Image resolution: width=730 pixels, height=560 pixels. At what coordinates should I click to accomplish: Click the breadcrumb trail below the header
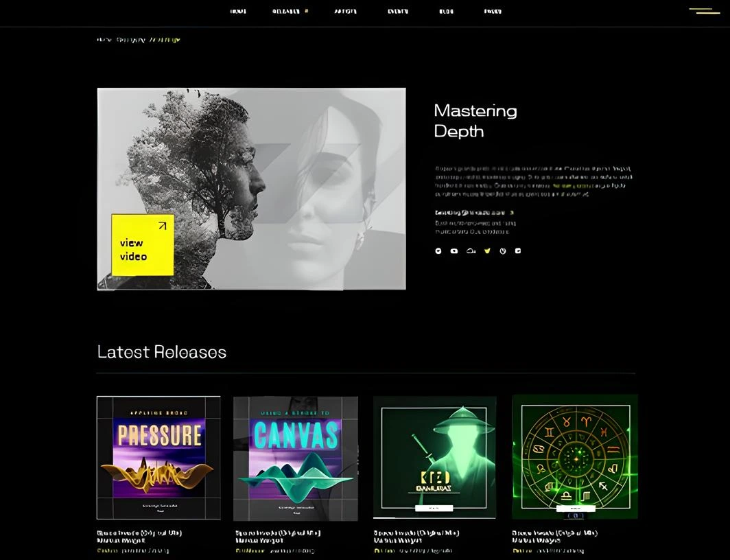[139, 40]
